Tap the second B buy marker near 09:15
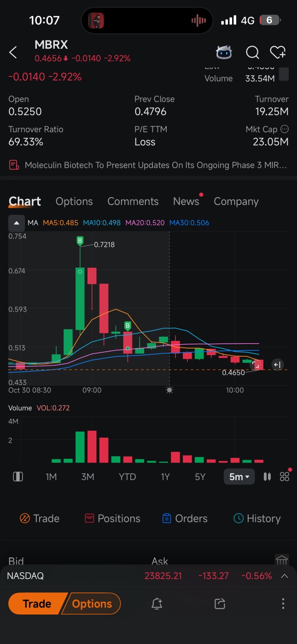 (x=128, y=326)
